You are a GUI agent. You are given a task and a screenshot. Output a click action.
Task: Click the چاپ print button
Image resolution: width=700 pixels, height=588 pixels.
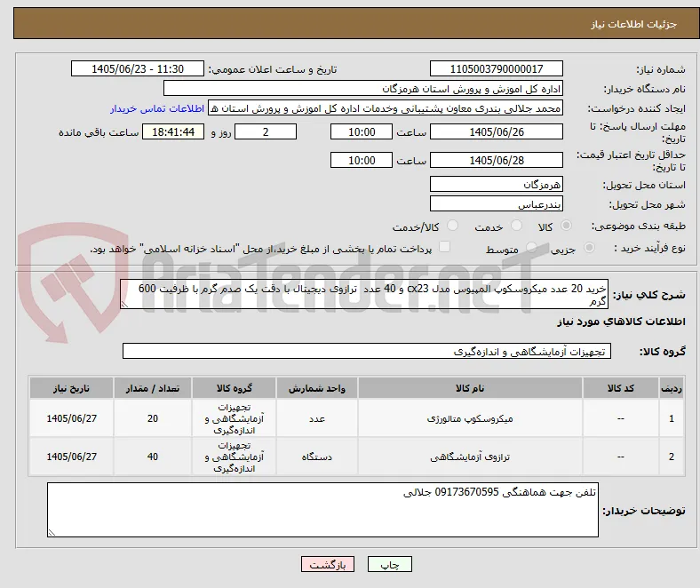390,564
